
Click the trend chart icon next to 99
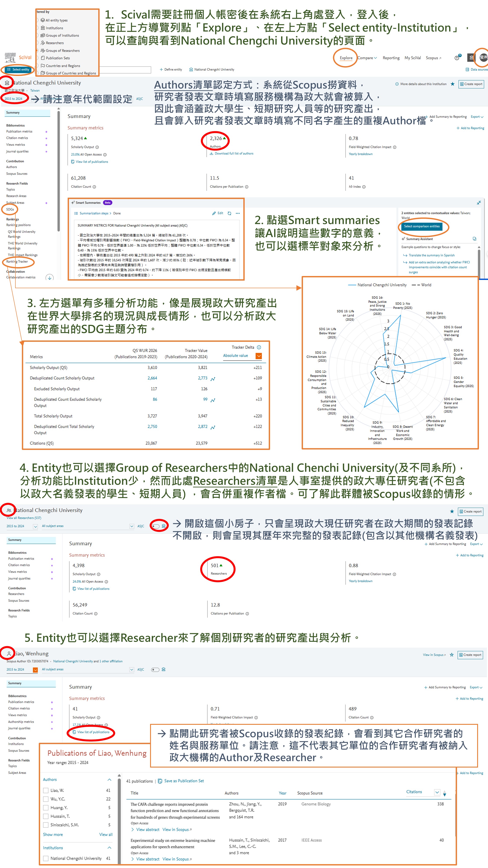213,400
